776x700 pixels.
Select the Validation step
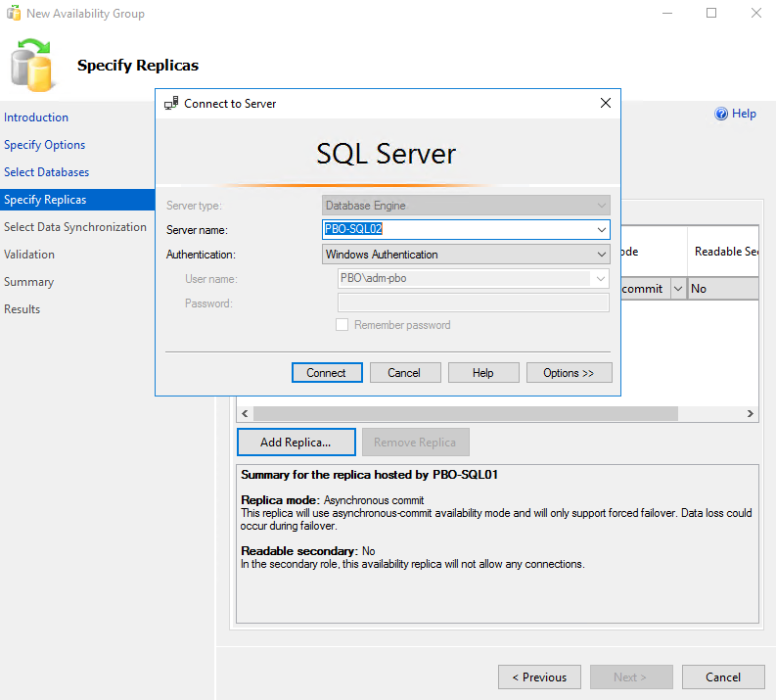pyautogui.click(x=29, y=255)
